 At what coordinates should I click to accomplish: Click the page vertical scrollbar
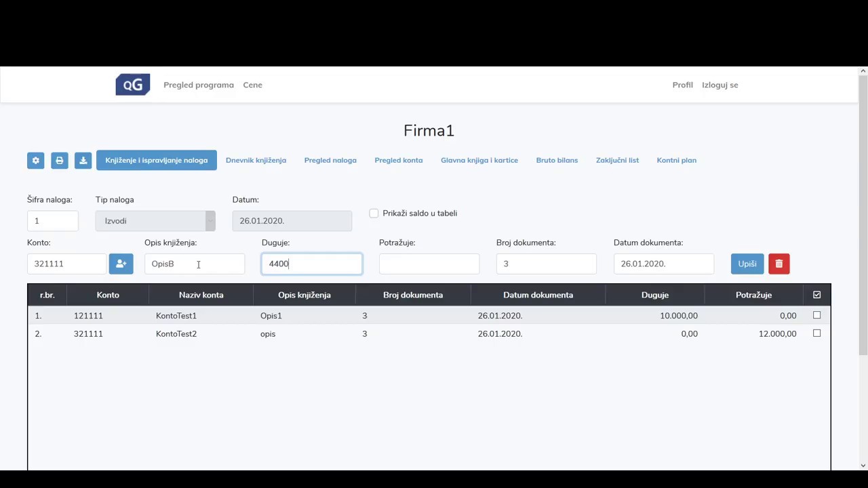(x=863, y=215)
